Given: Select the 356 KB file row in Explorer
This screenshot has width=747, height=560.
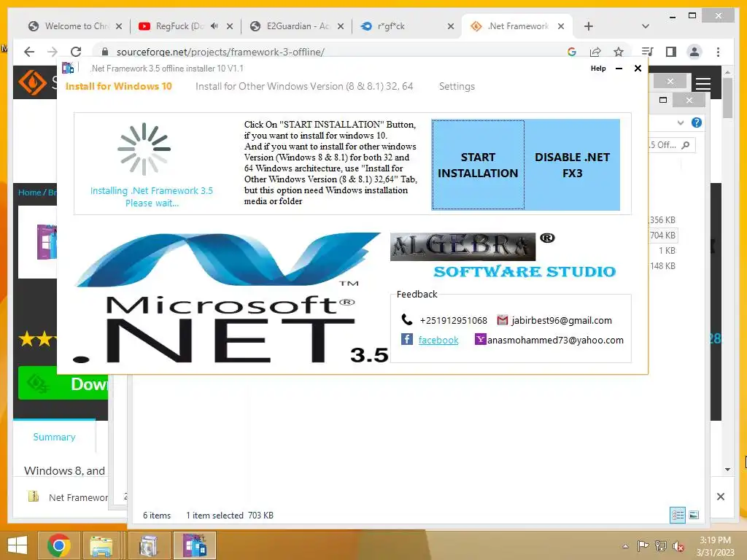Looking at the screenshot, I should coord(662,220).
